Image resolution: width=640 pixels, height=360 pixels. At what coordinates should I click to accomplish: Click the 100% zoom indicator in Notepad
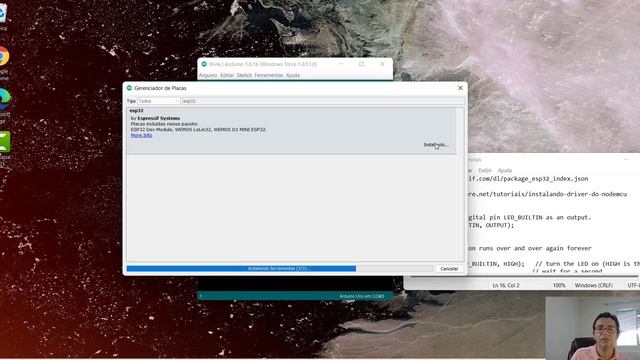tap(559, 285)
